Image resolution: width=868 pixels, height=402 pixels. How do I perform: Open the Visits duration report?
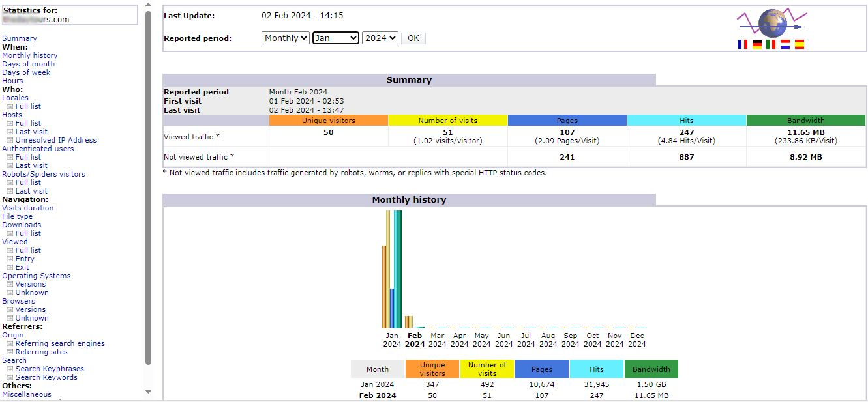coord(28,208)
